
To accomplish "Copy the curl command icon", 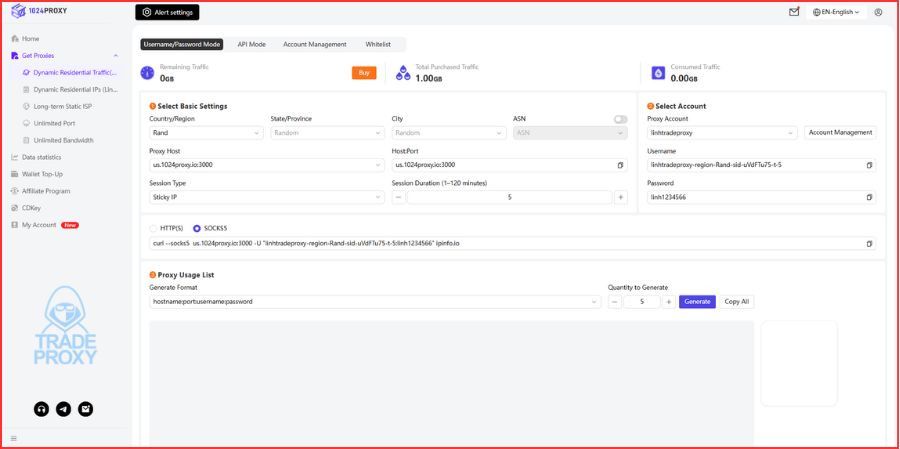I will pos(870,243).
